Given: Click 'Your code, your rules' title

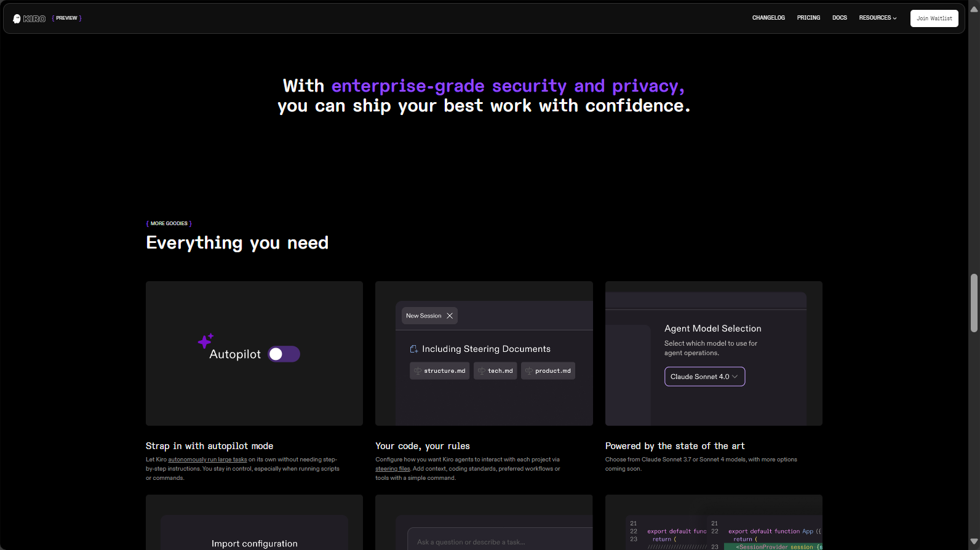Looking at the screenshot, I should [423, 446].
